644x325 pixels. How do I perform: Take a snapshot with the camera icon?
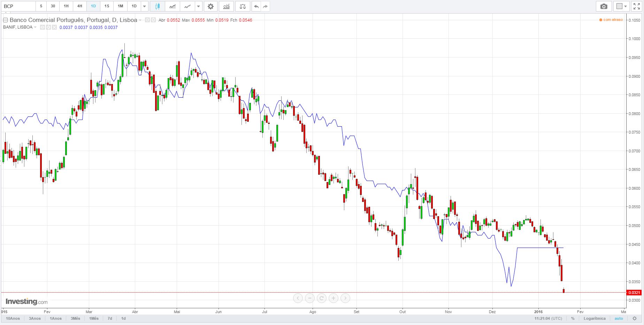(x=604, y=6)
